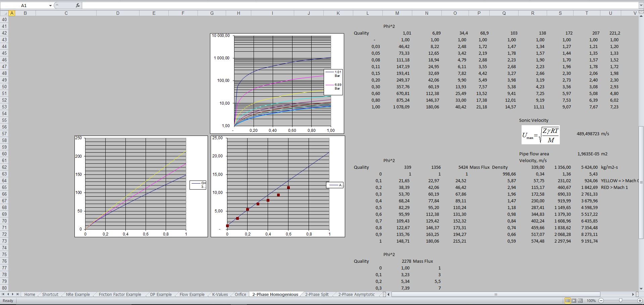Select the 'Sonic Velocity' label cell

[534, 120]
